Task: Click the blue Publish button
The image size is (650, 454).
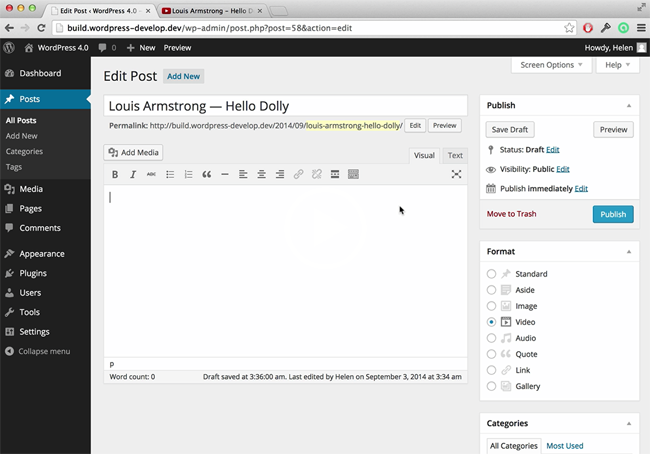Action: click(x=613, y=214)
